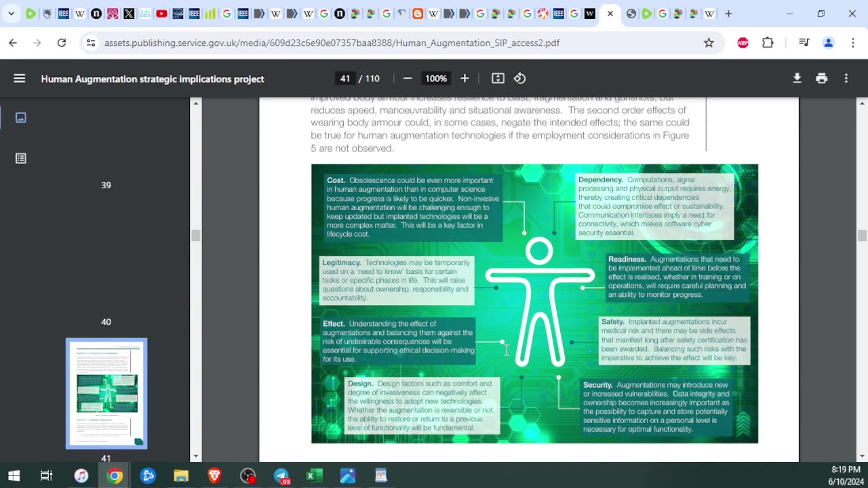Edit the page number field showing 41
The height and width of the screenshot is (488, 868).
tap(345, 79)
